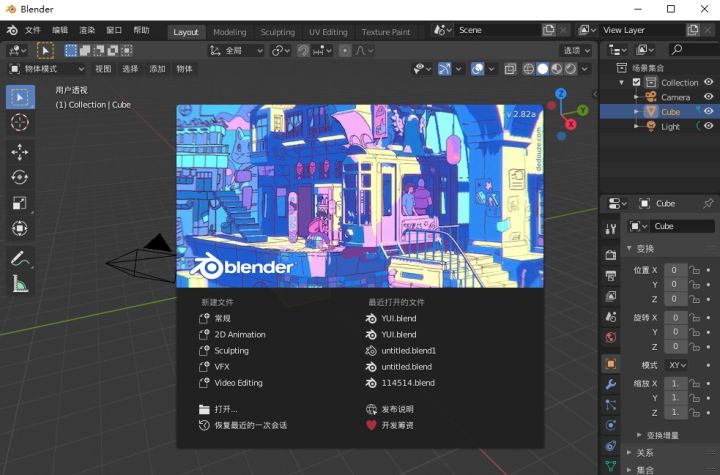The height and width of the screenshot is (475, 720).
Task: Uncheck the Collection exclude checkbox
Action: pos(636,82)
